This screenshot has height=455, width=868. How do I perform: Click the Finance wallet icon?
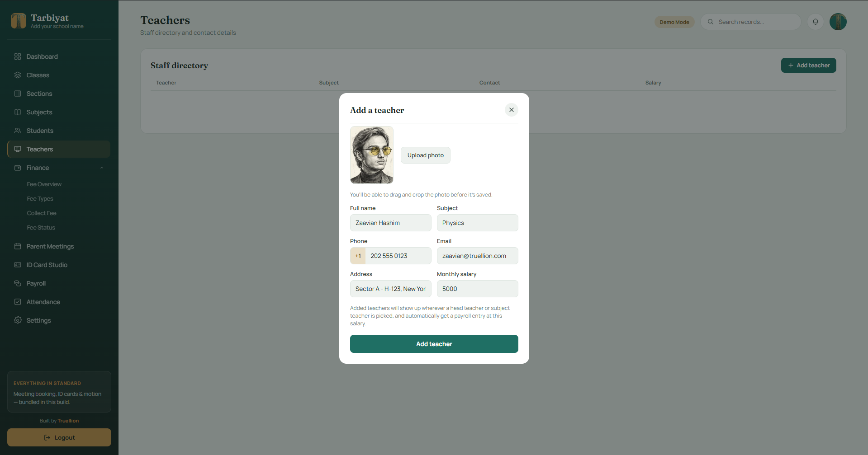(x=18, y=168)
